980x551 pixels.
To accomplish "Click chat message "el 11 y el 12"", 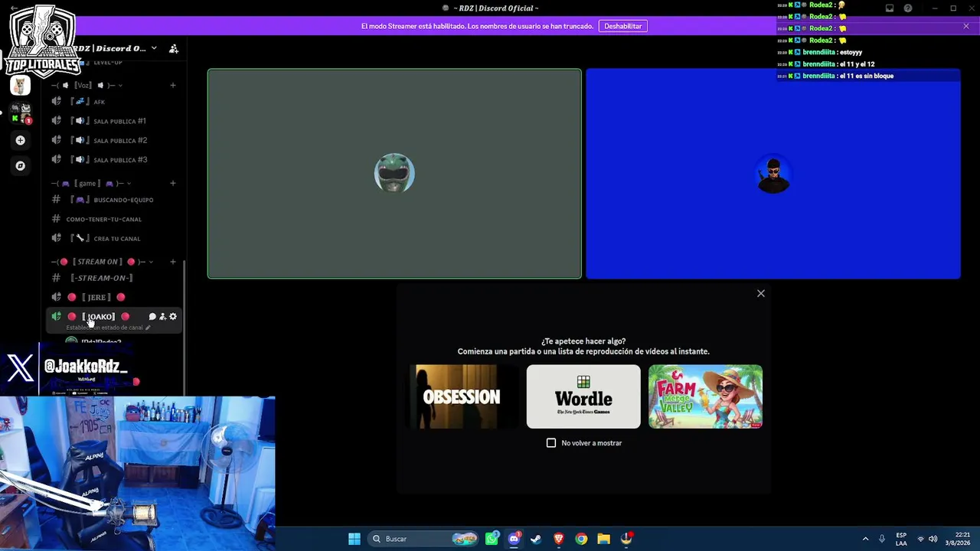I will [x=857, y=64].
